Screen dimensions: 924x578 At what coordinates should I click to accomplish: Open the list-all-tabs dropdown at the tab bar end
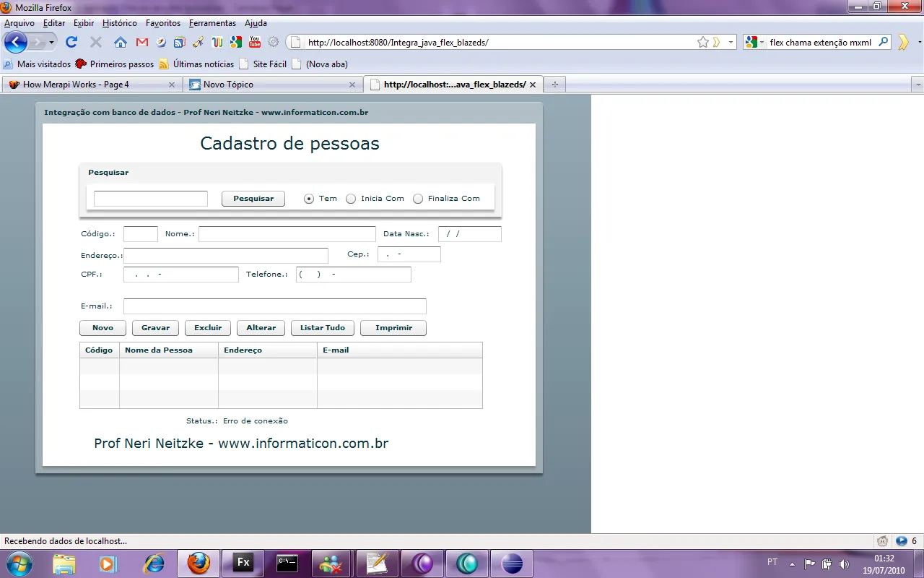pyautogui.click(x=918, y=85)
